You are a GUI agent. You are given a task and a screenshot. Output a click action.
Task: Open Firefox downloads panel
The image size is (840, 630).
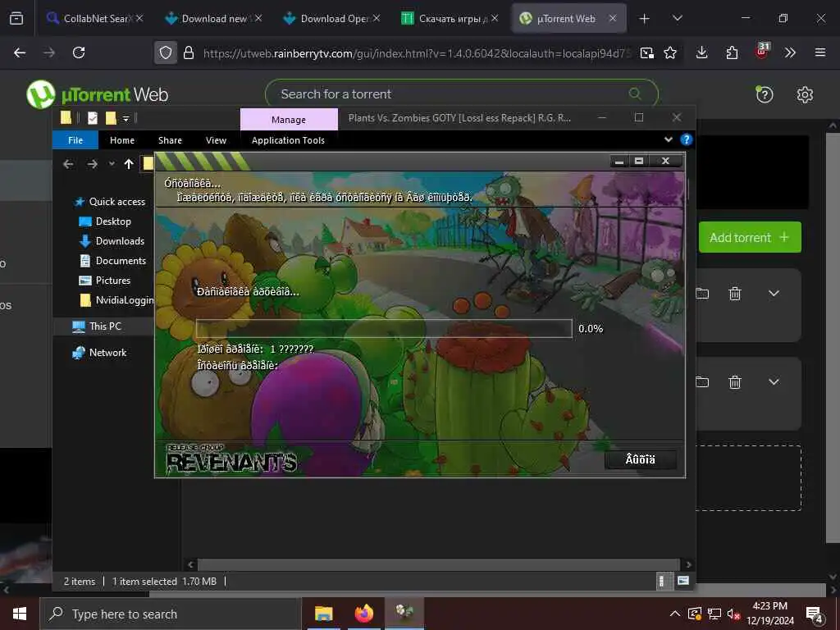702,52
